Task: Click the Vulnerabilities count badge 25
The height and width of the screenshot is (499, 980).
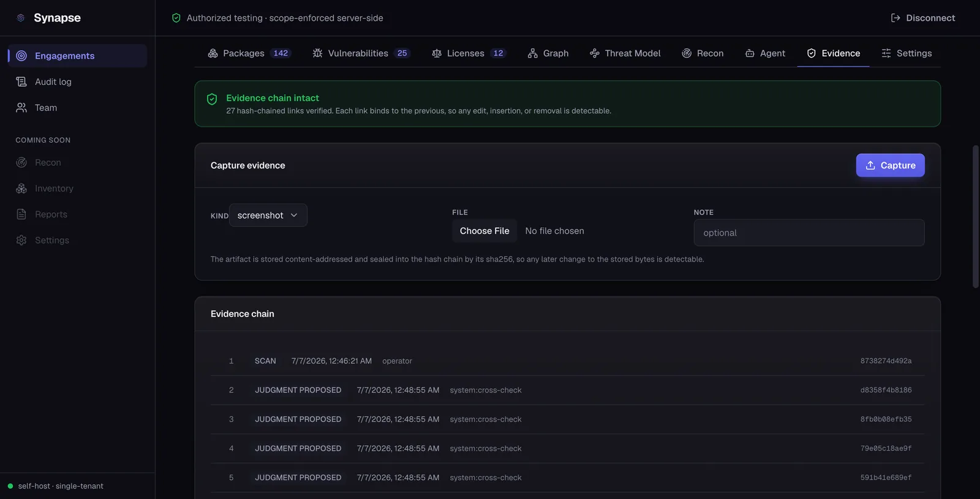Action: pyautogui.click(x=402, y=53)
